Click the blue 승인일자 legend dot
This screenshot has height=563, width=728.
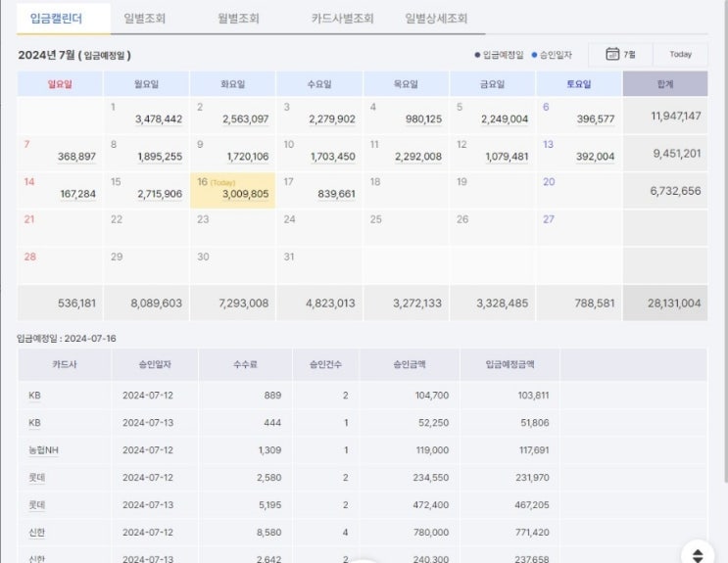[x=534, y=56]
